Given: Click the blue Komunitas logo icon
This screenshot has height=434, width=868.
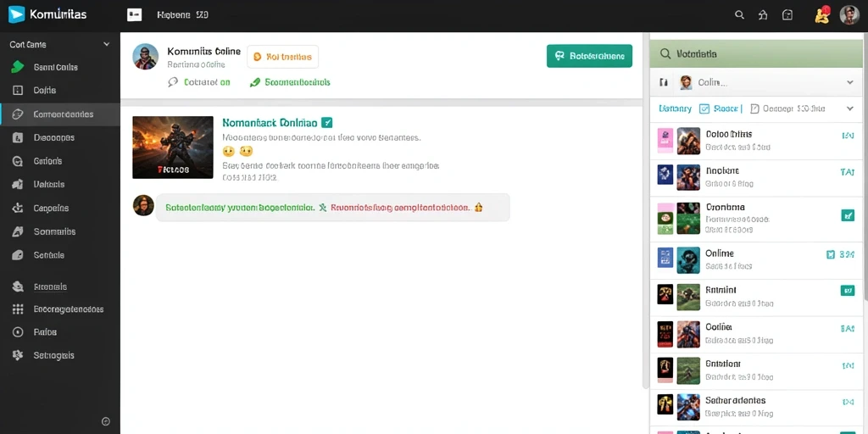Looking at the screenshot, I should [17, 14].
